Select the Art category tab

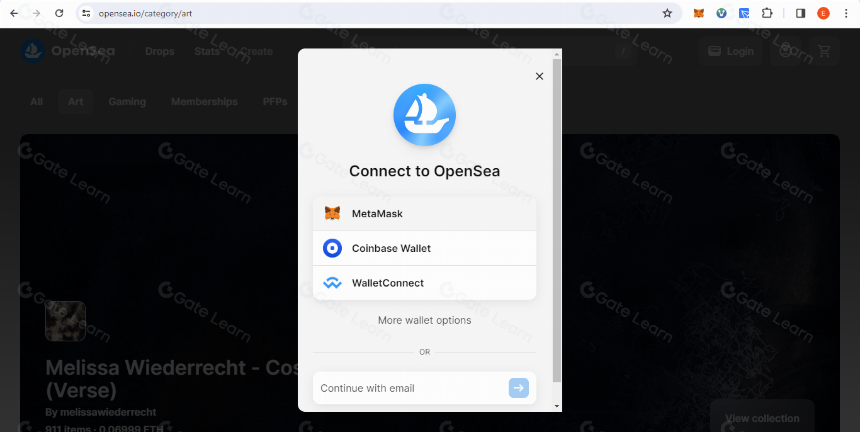point(76,101)
